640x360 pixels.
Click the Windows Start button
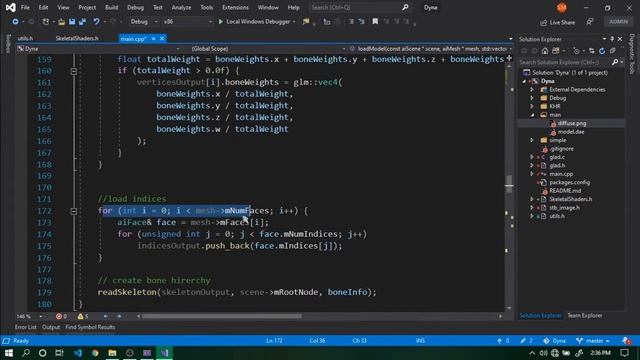click(x=9, y=353)
